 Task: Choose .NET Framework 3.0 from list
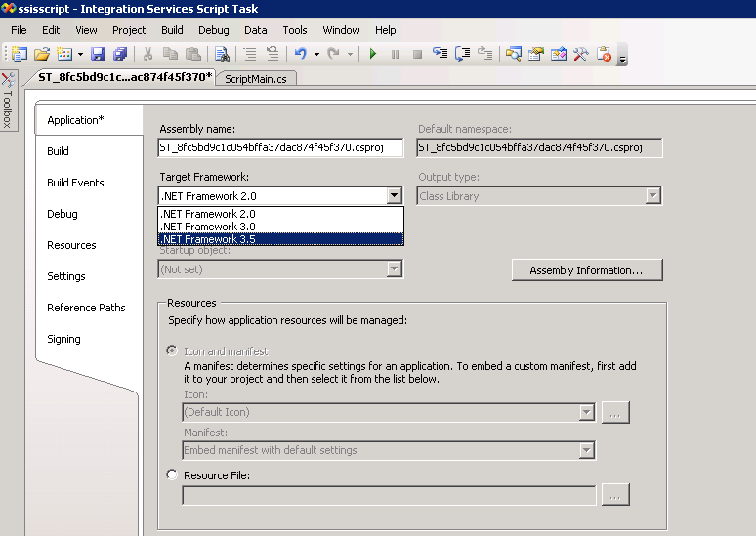click(x=280, y=227)
